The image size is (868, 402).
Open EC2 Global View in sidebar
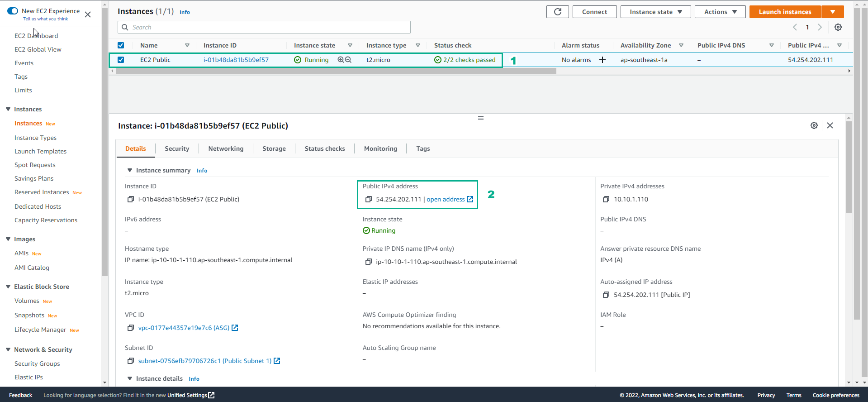click(x=38, y=49)
